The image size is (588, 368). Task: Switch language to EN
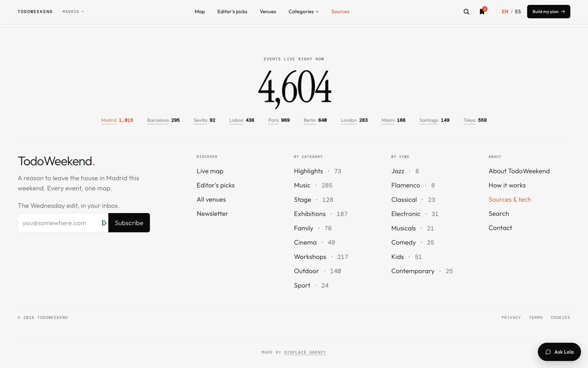click(505, 12)
